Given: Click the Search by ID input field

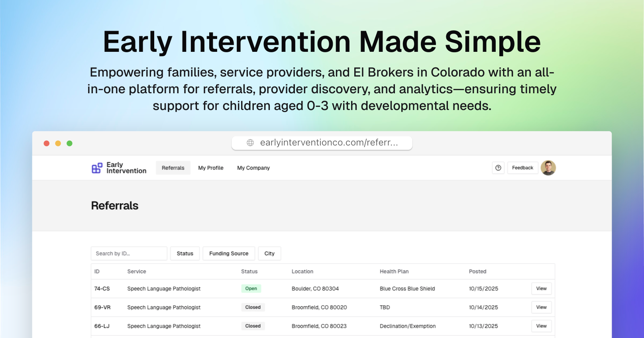Looking at the screenshot, I should click(129, 253).
